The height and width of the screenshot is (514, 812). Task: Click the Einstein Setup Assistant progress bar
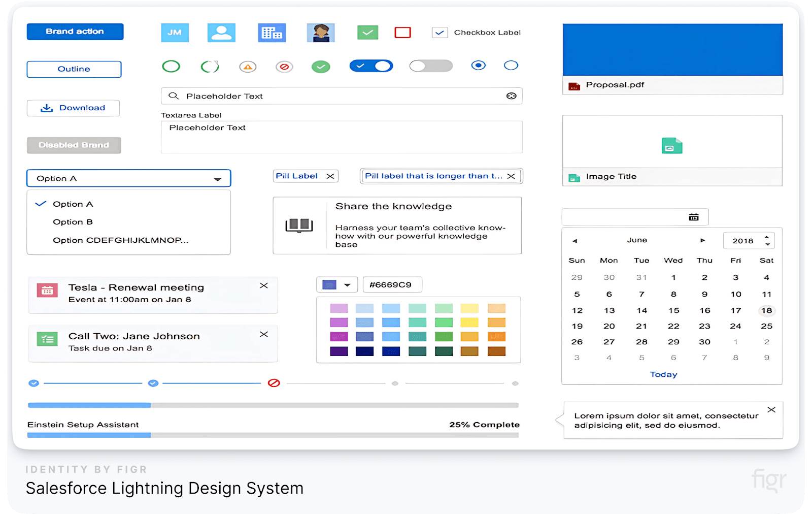pyautogui.click(x=273, y=435)
